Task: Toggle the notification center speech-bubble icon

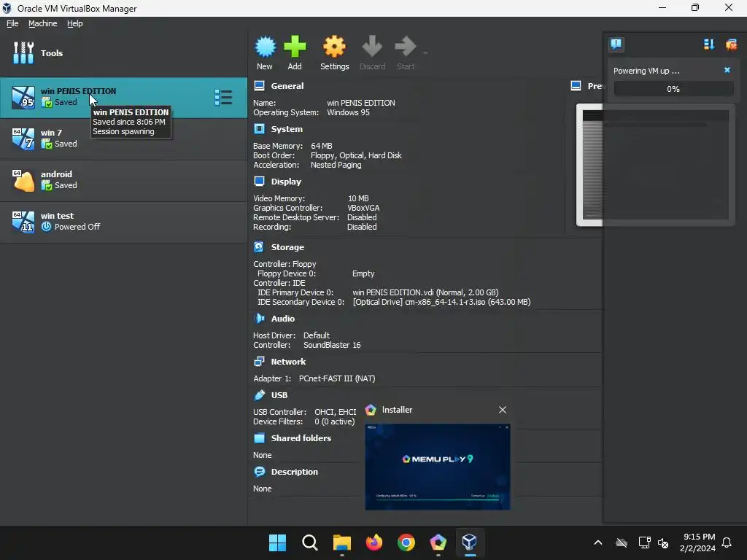Action: 616,44
